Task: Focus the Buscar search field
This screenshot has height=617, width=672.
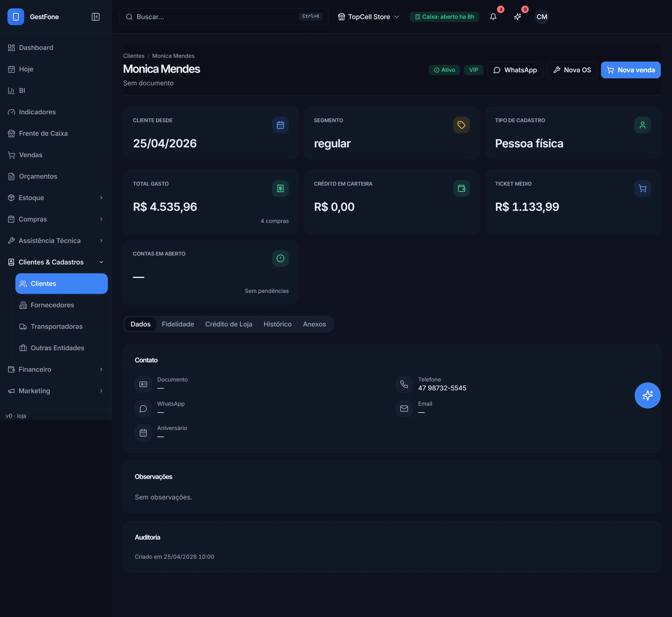Action: pyautogui.click(x=224, y=17)
